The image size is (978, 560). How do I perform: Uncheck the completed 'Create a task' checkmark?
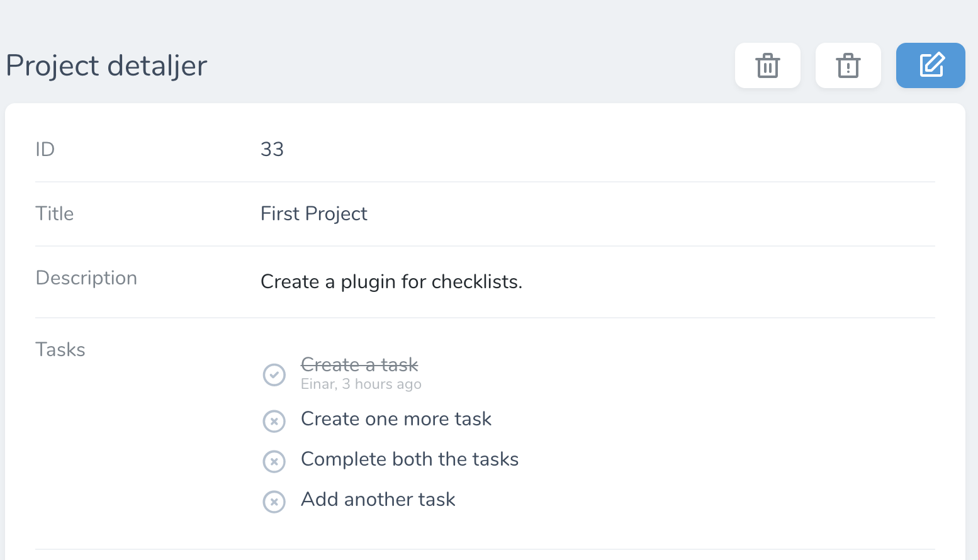click(274, 375)
